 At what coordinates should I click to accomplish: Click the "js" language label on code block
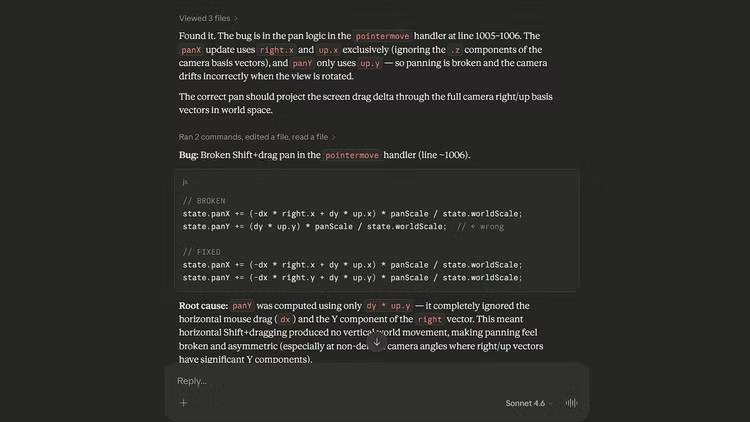186,182
